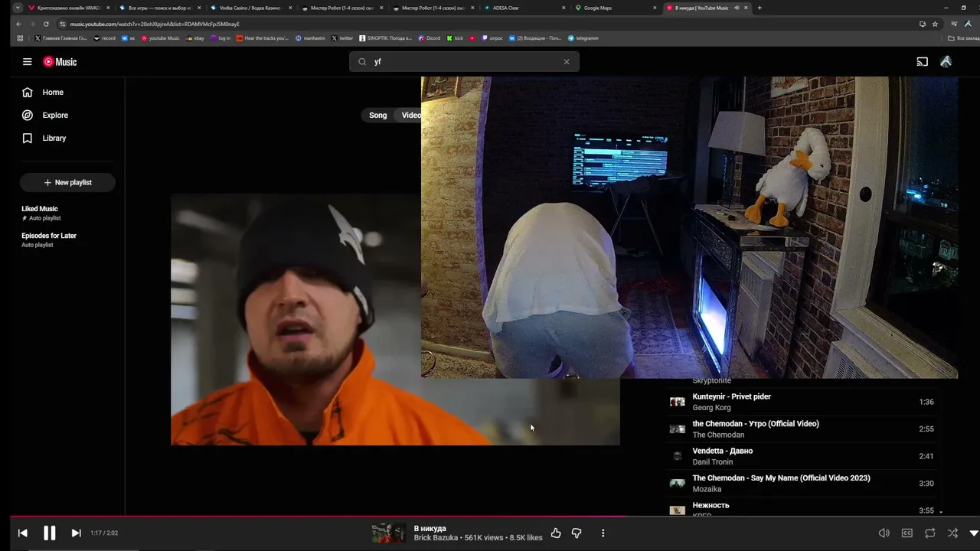The width and height of the screenshot is (980, 551).
Task: Dislike the song В никуда
Action: 577,533
